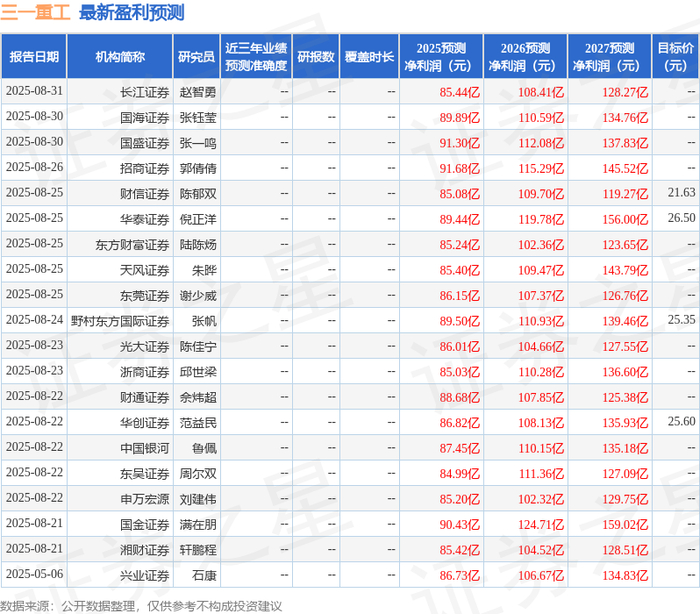Click researcher name 谢少威
The width and height of the screenshot is (700, 614).
click(198, 296)
